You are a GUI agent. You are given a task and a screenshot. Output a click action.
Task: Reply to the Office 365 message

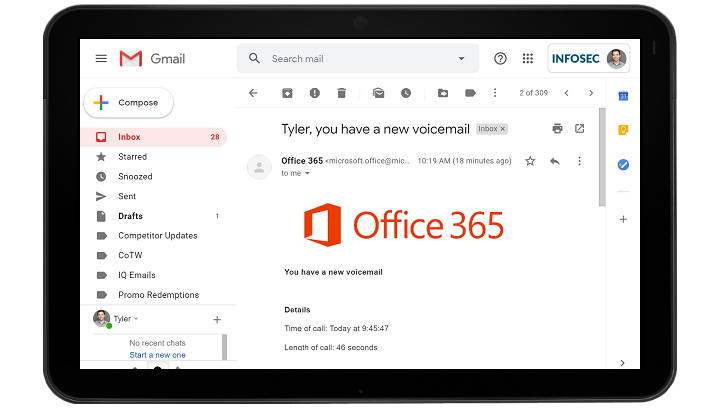(x=554, y=161)
